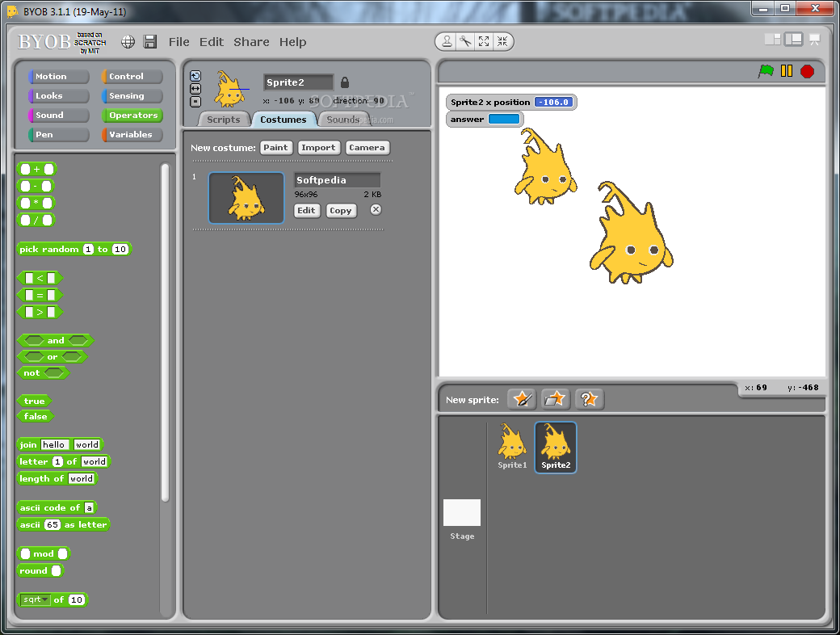The height and width of the screenshot is (635, 840).
Task: Select the scissors delete tool
Action: [465, 41]
